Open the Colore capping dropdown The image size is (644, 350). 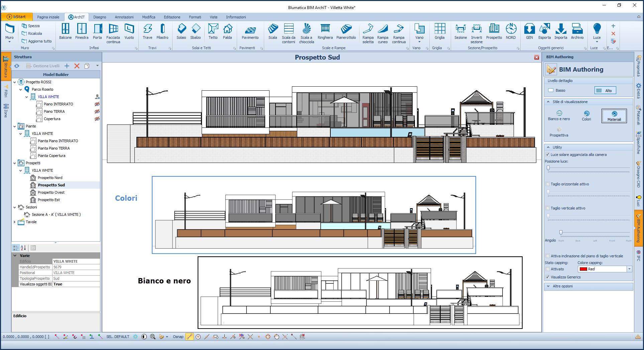(x=629, y=269)
